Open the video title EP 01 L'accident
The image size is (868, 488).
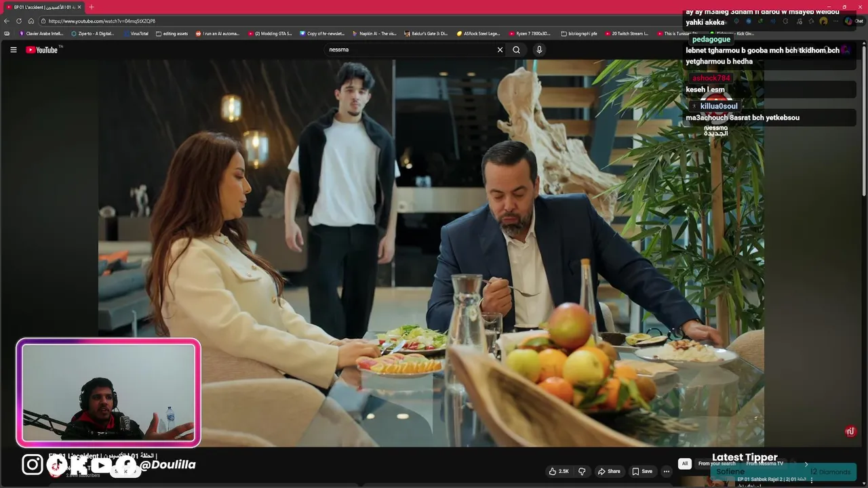coord(102,456)
